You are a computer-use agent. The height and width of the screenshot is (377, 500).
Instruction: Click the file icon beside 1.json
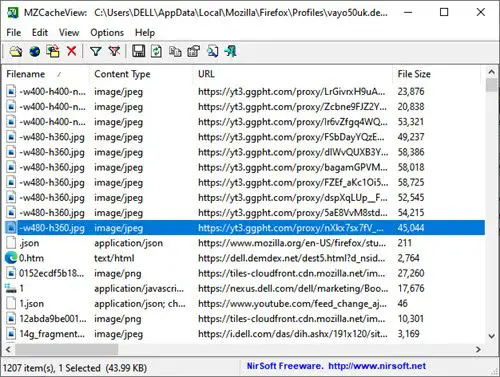pyautogui.click(x=11, y=303)
